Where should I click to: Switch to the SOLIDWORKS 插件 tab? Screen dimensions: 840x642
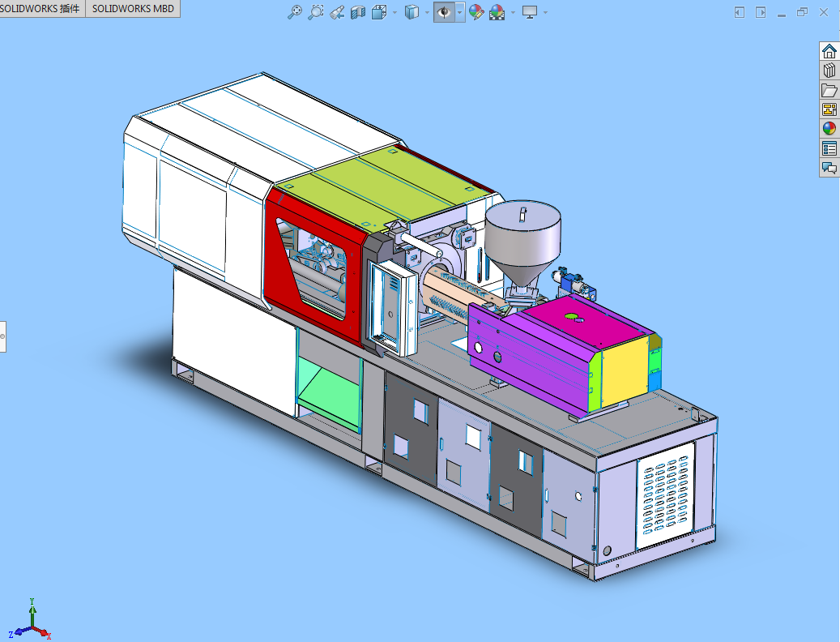(x=42, y=9)
